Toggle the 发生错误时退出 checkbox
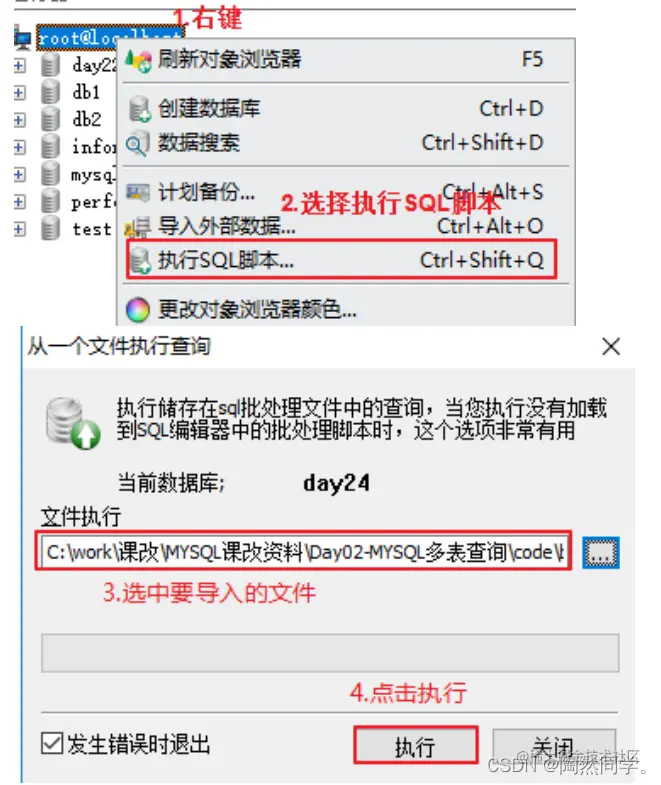The image size is (661, 785). [x=52, y=743]
